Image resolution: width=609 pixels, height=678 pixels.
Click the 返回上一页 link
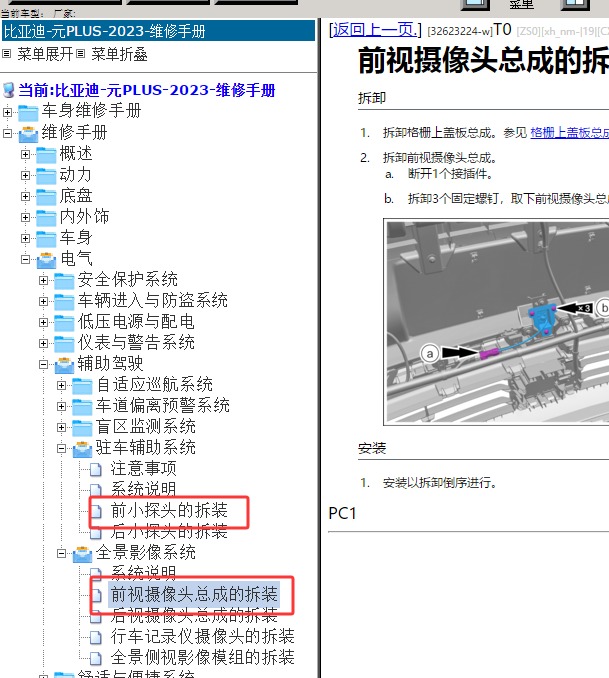[375, 30]
